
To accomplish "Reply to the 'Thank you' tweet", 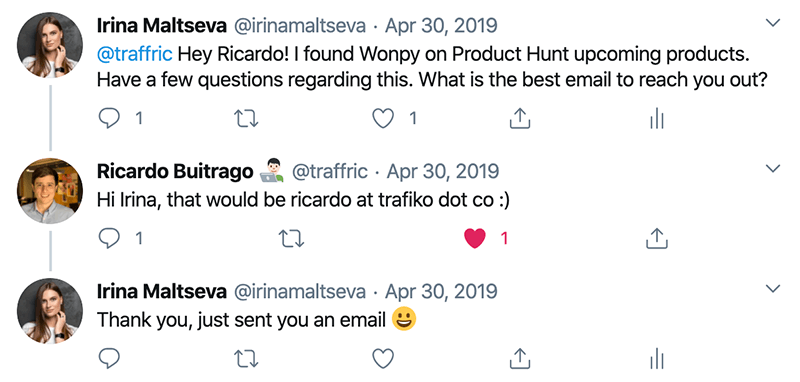I will point(108,359).
